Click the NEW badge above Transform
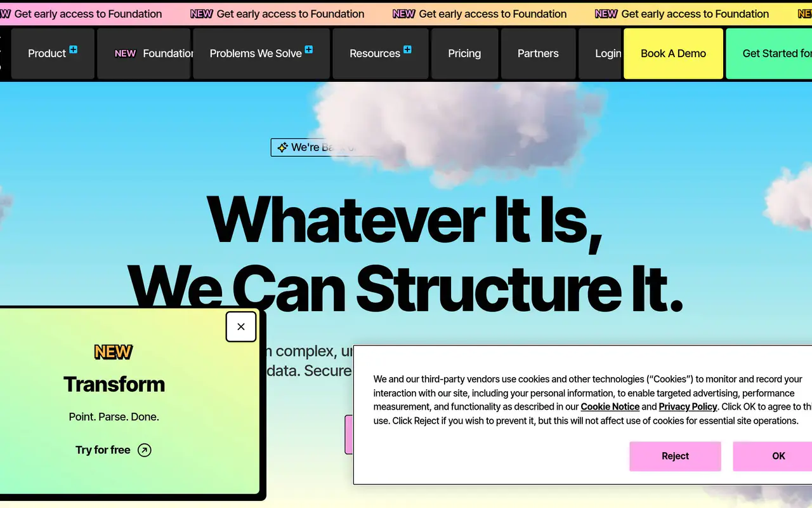Image resolution: width=812 pixels, height=508 pixels. [x=114, y=351]
